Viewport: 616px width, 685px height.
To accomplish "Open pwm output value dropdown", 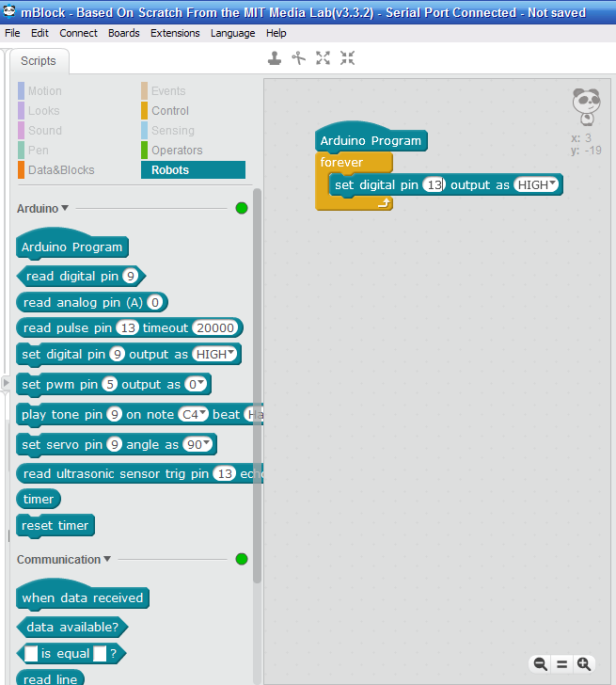I will 196,385.
